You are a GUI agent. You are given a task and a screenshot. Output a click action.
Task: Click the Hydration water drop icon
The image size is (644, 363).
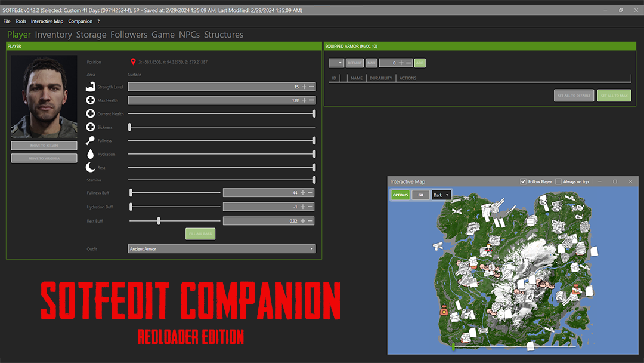[91, 154]
